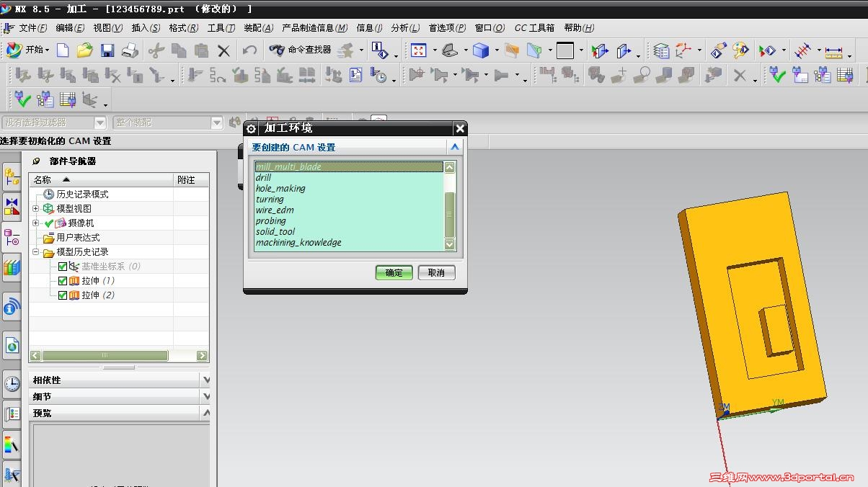Select drill in the CAM setup list

[x=349, y=178]
